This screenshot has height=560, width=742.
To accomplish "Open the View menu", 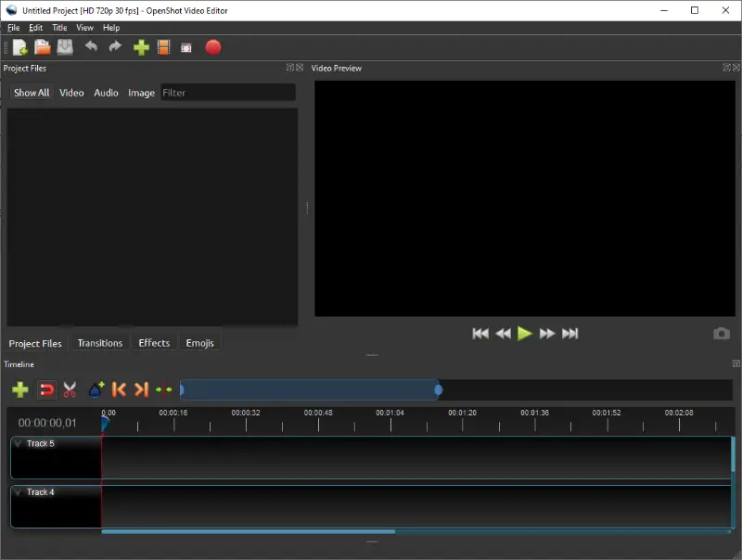I will [x=84, y=28].
